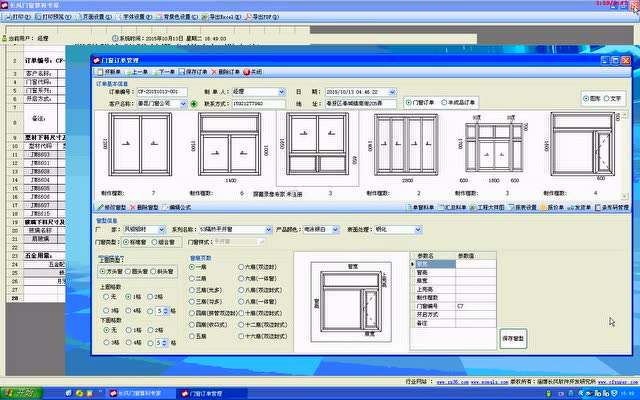Click 删除窗型 red X icon
The width and height of the screenshot is (640, 400).
coord(144,207)
